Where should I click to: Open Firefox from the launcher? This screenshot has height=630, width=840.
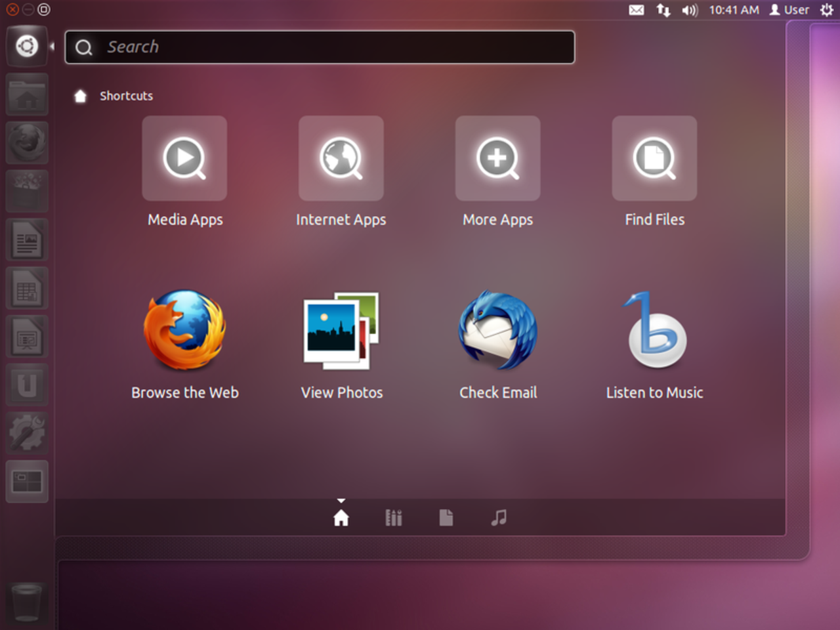[27, 142]
